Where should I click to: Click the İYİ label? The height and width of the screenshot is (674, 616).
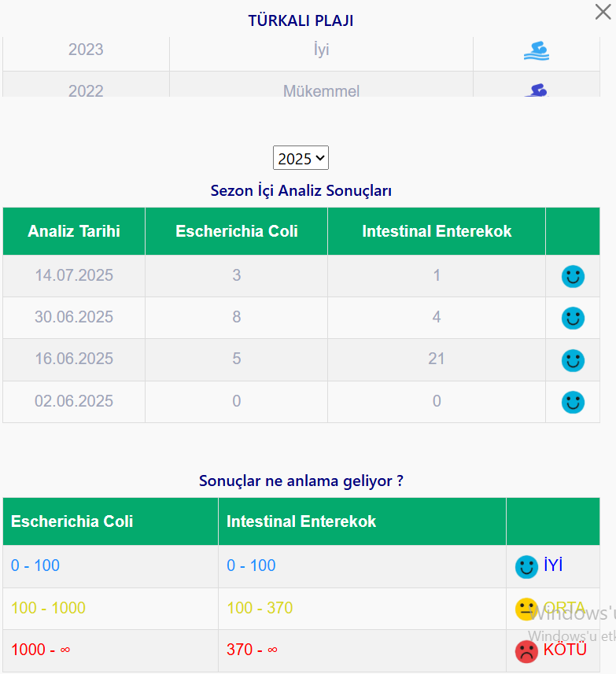pos(553,565)
